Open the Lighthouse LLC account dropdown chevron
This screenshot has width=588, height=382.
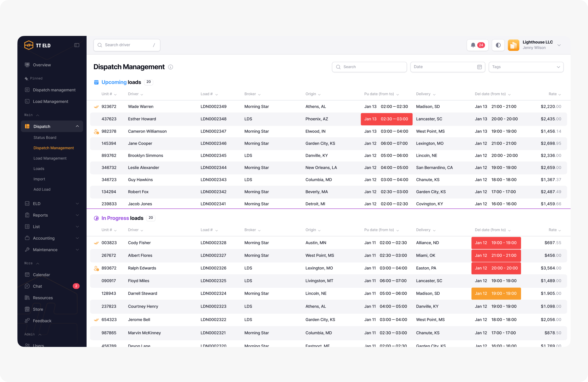click(x=559, y=45)
